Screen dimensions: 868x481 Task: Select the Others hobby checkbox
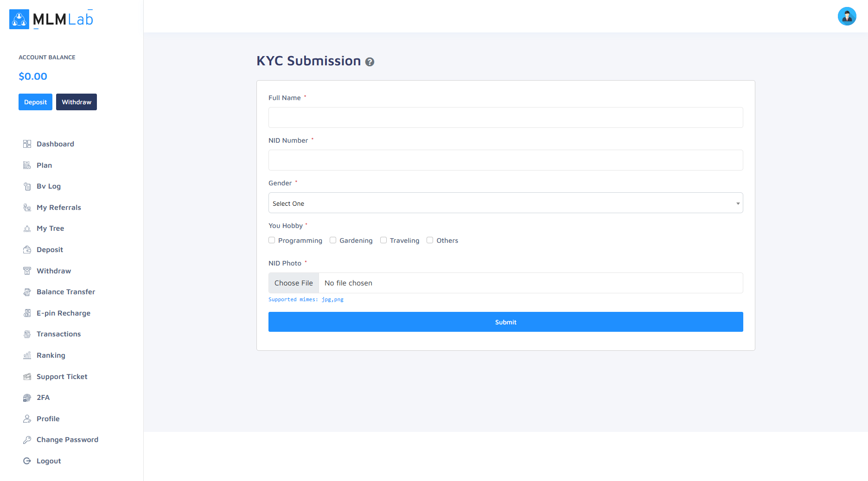pyautogui.click(x=430, y=240)
